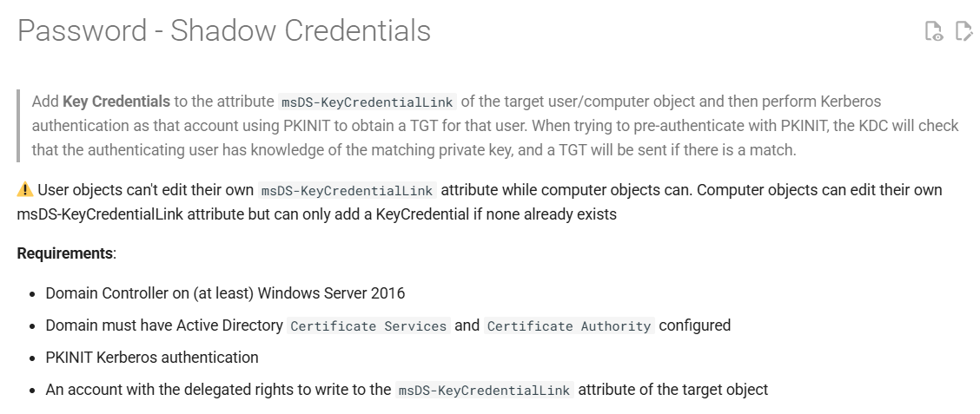This screenshot has height=414, width=980.
Task: Click msDS-KeyCredentialLink code in the last bullet
Action: [485, 391]
